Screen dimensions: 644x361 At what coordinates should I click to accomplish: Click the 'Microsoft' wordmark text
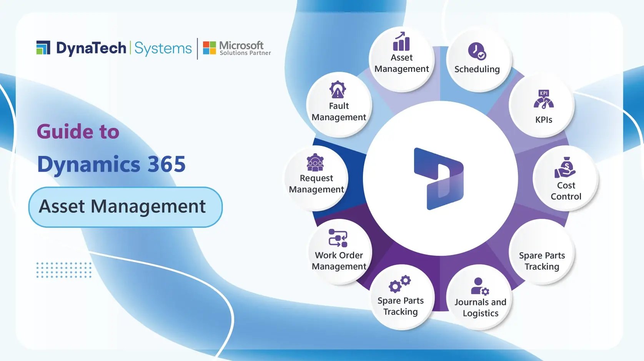pyautogui.click(x=241, y=45)
